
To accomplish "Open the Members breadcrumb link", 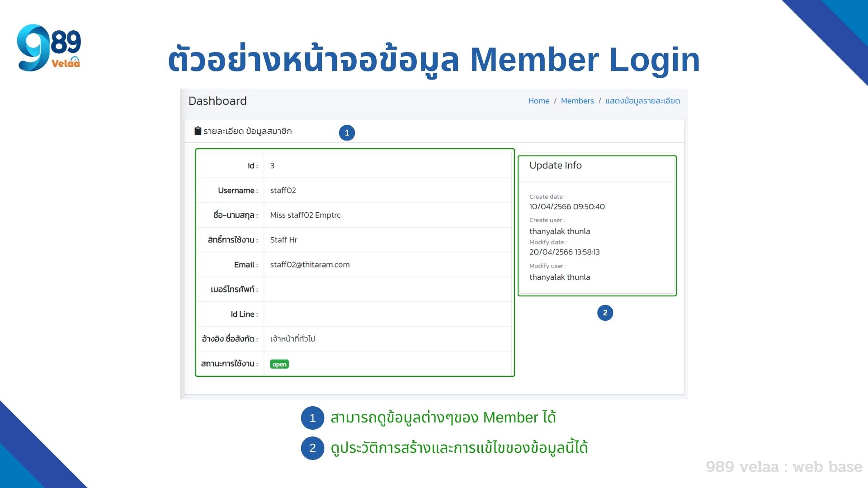I will [577, 101].
